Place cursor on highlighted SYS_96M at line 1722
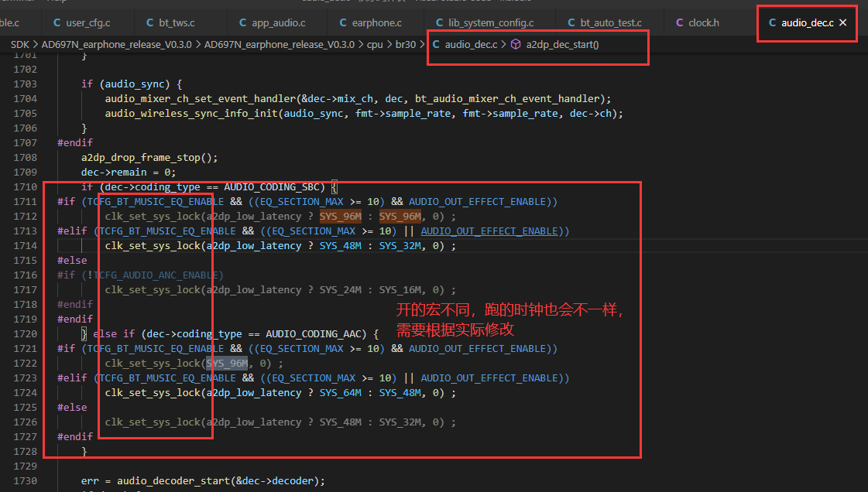 [x=227, y=363]
